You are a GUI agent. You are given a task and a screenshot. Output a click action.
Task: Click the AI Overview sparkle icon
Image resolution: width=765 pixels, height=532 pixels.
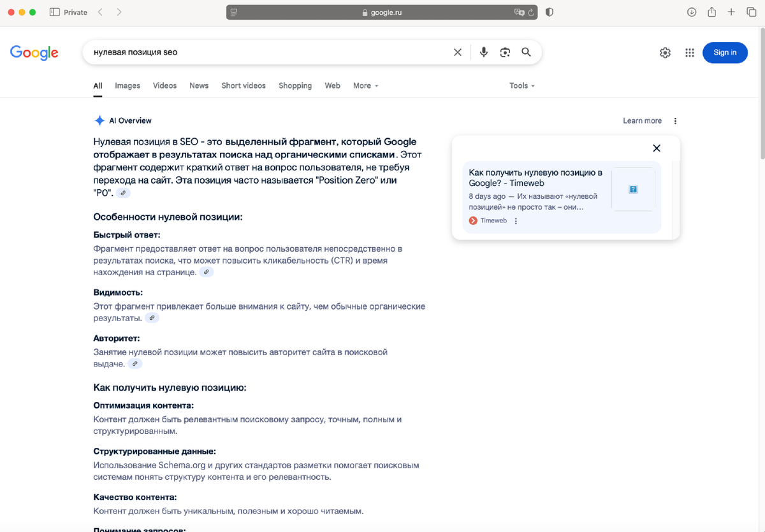(x=99, y=120)
